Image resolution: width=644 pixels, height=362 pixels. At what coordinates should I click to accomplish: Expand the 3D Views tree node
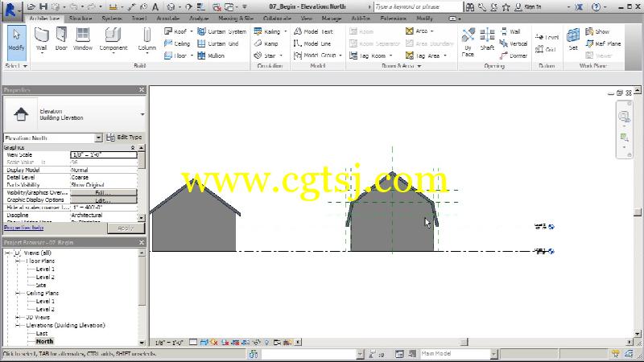pyautogui.click(x=18, y=317)
